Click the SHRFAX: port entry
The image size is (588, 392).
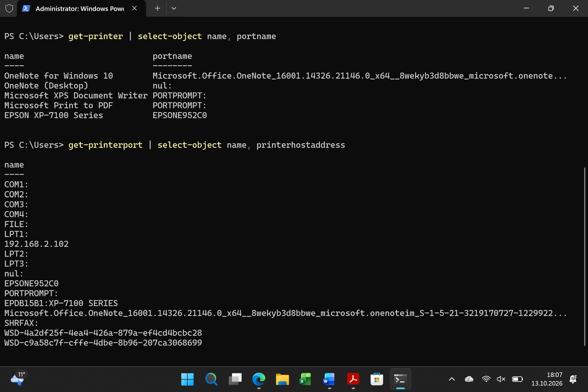[21, 323]
